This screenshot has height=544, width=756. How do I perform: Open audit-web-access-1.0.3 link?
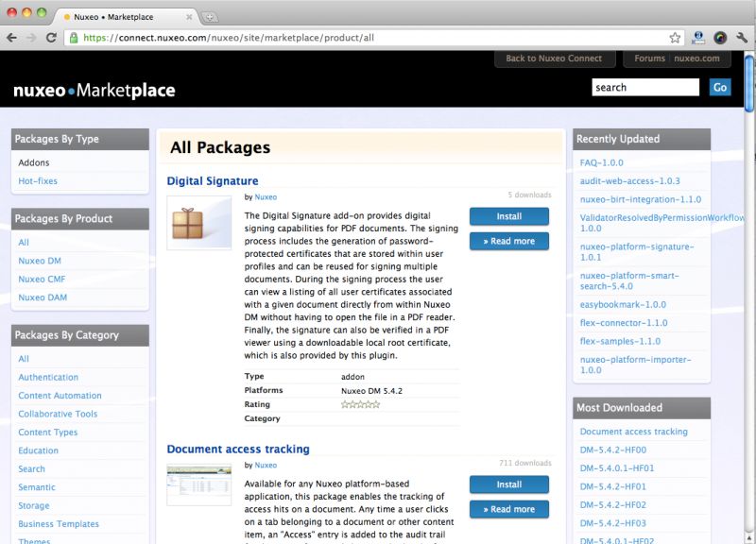[x=629, y=180]
